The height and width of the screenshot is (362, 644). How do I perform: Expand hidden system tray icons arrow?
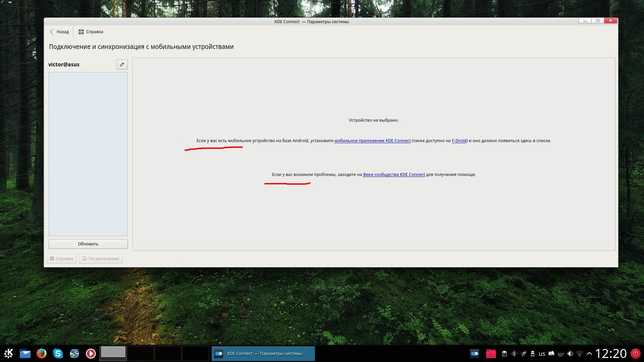pyautogui.click(x=589, y=354)
